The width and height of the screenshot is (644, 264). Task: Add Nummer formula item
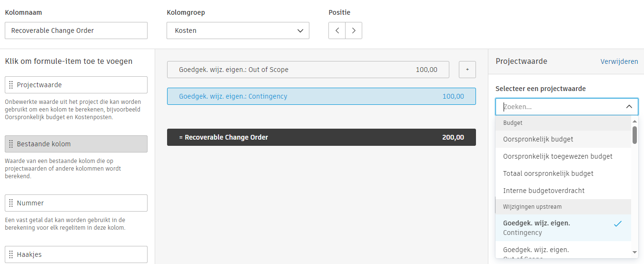click(76, 203)
